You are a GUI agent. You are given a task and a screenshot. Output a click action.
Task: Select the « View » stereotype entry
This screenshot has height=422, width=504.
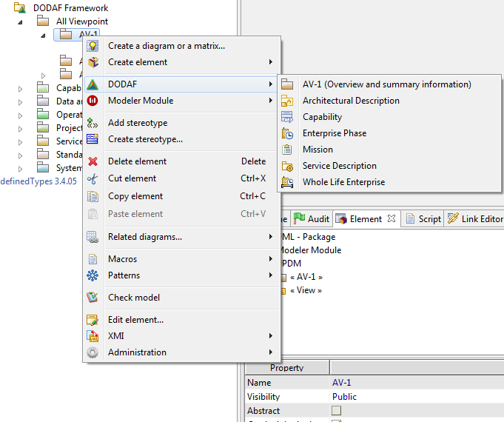306,290
